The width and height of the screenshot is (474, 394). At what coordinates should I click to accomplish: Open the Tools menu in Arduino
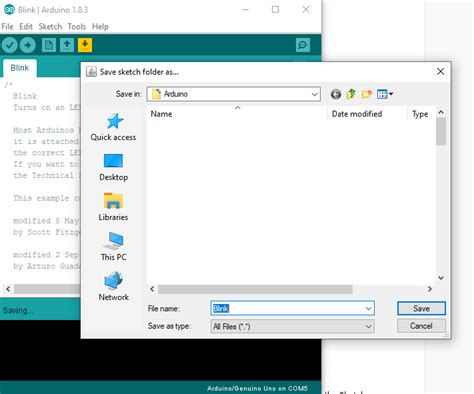76,27
